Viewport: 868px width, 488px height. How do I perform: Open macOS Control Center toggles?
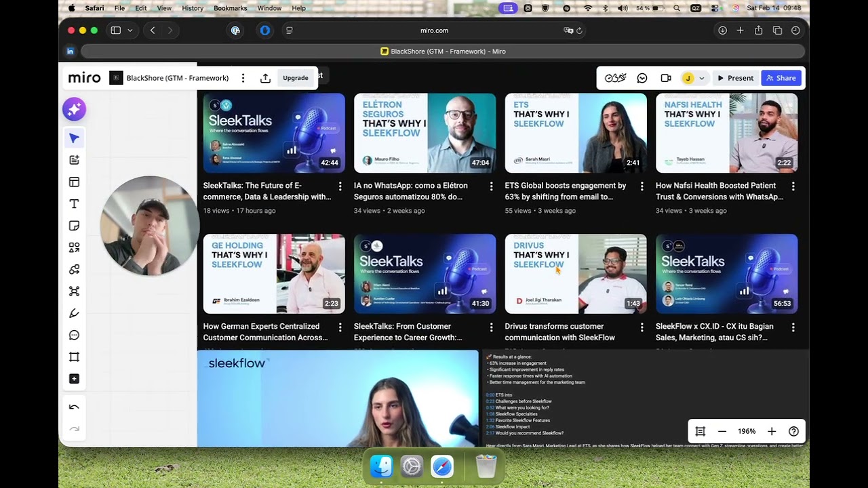point(715,8)
